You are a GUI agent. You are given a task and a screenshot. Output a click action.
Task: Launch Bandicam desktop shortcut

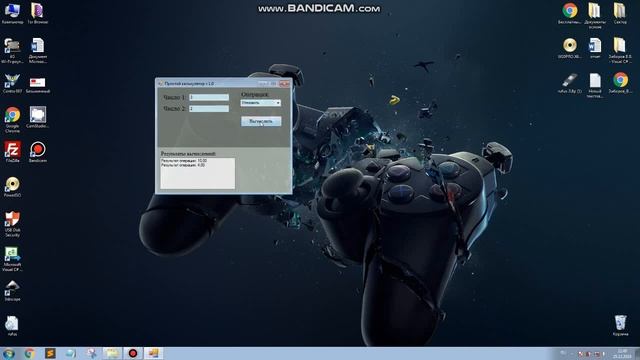pos(38,152)
